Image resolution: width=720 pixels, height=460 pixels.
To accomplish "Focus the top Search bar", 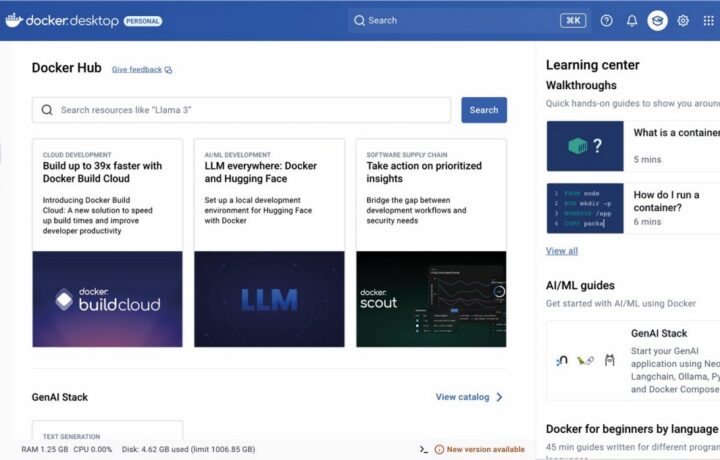I will [x=469, y=21].
